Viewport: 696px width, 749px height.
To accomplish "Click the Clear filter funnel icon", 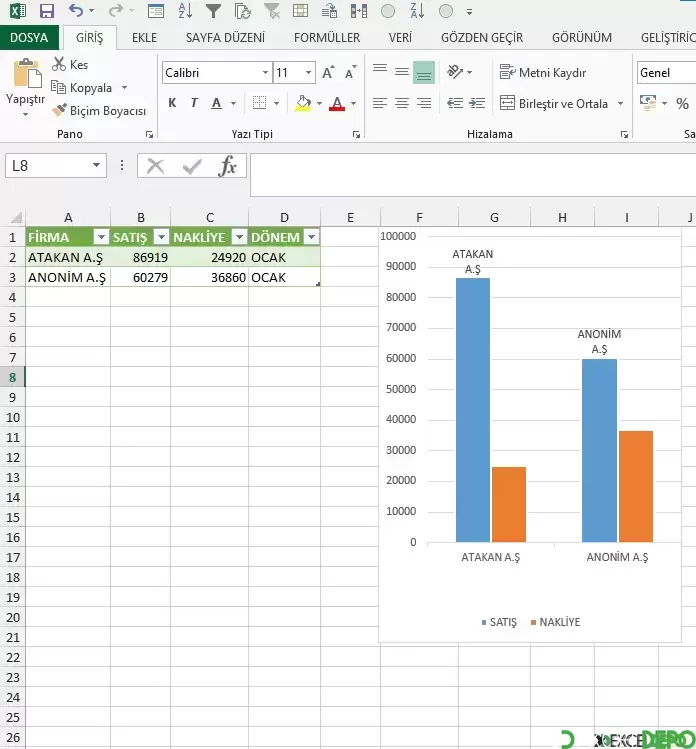I will point(272,11).
